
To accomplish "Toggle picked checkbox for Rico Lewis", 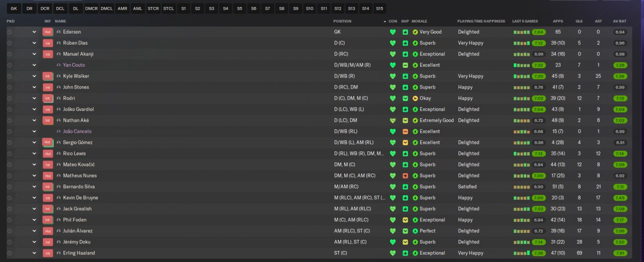I will 10,153.
